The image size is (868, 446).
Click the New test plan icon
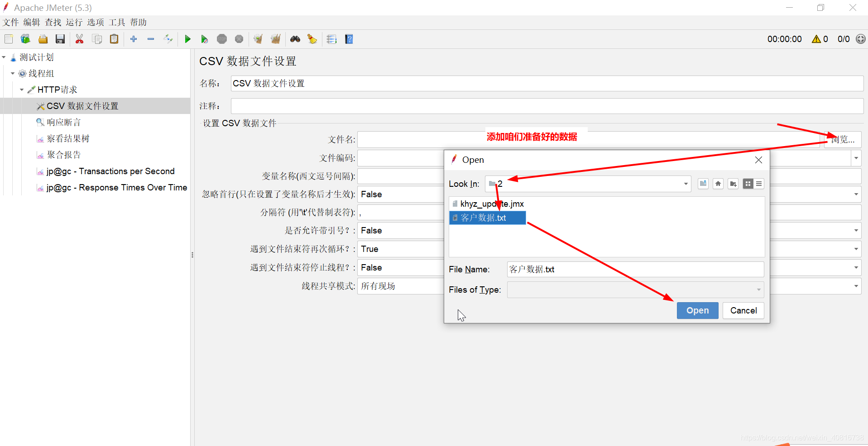pos(9,39)
